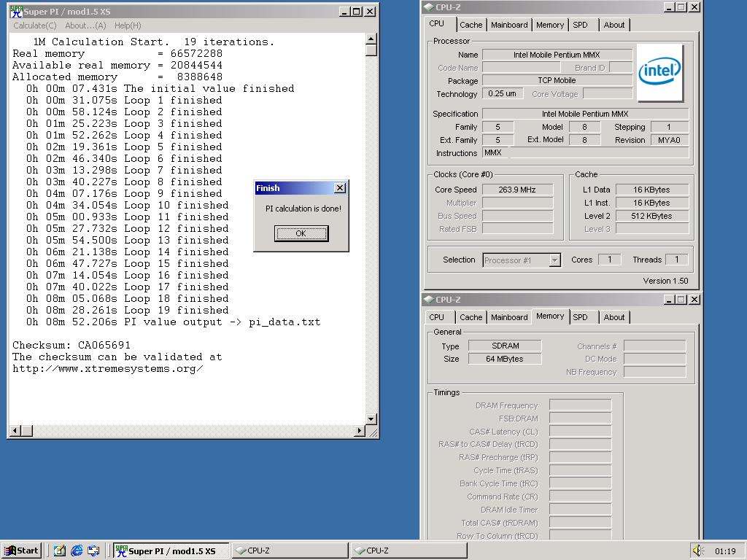Click the Instructions MMX field
Image resolution: width=747 pixels, height=560 pixels.
(586, 153)
